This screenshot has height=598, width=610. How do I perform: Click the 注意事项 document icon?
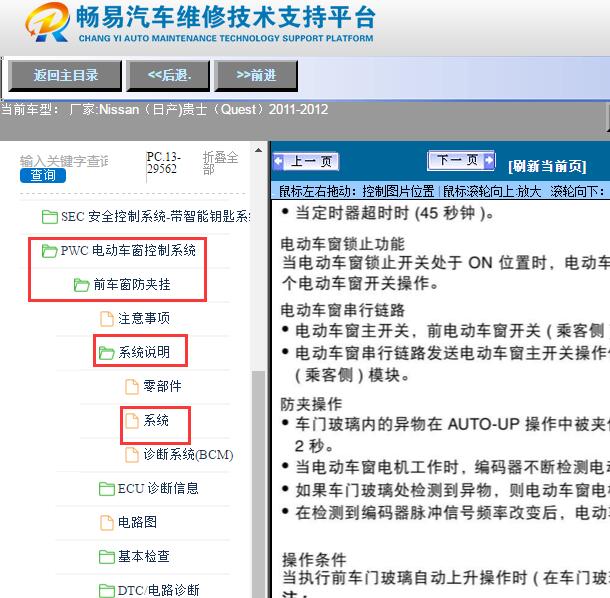tap(107, 319)
